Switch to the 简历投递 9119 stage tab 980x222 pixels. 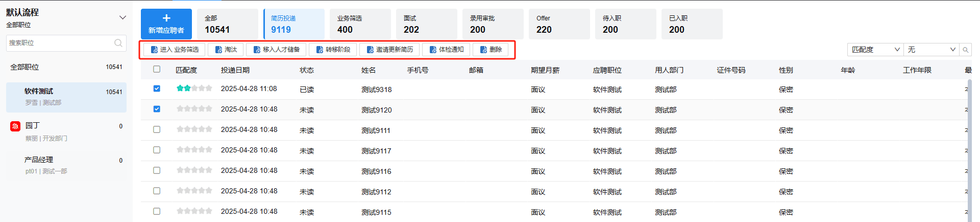click(x=294, y=24)
